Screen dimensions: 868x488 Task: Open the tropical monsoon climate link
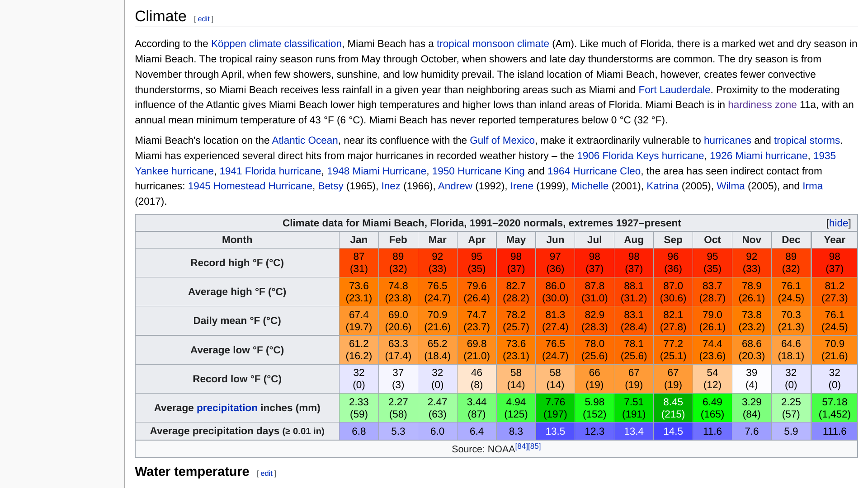coord(493,44)
